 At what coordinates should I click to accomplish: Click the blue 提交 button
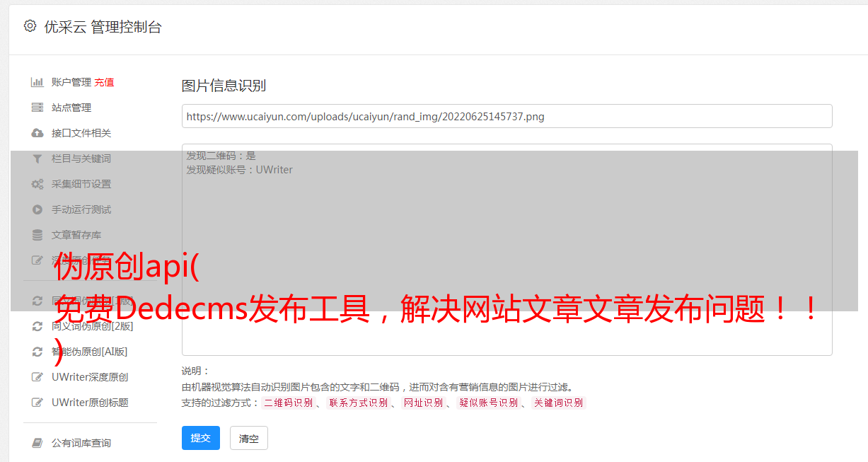click(x=201, y=438)
